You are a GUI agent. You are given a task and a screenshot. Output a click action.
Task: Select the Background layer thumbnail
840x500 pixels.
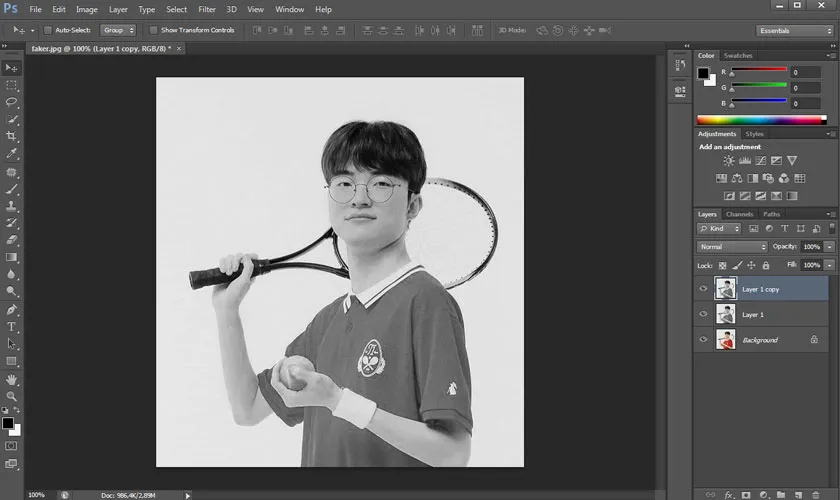(x=725, y=340)
